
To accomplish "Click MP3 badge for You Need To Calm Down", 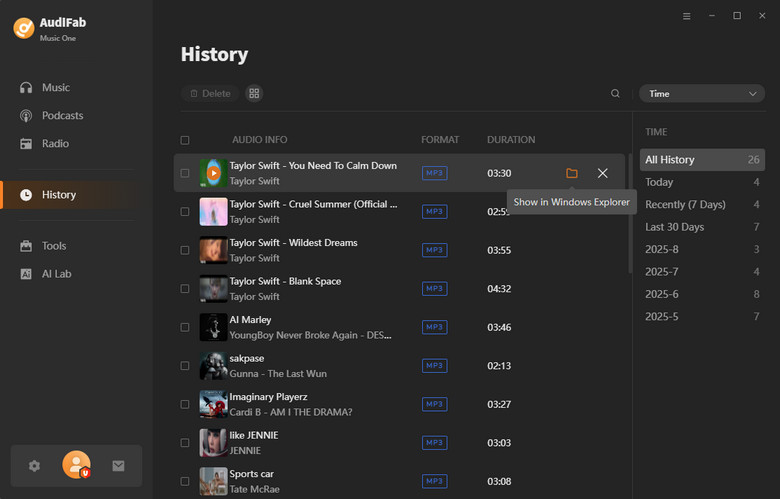I will click(434, 173).
